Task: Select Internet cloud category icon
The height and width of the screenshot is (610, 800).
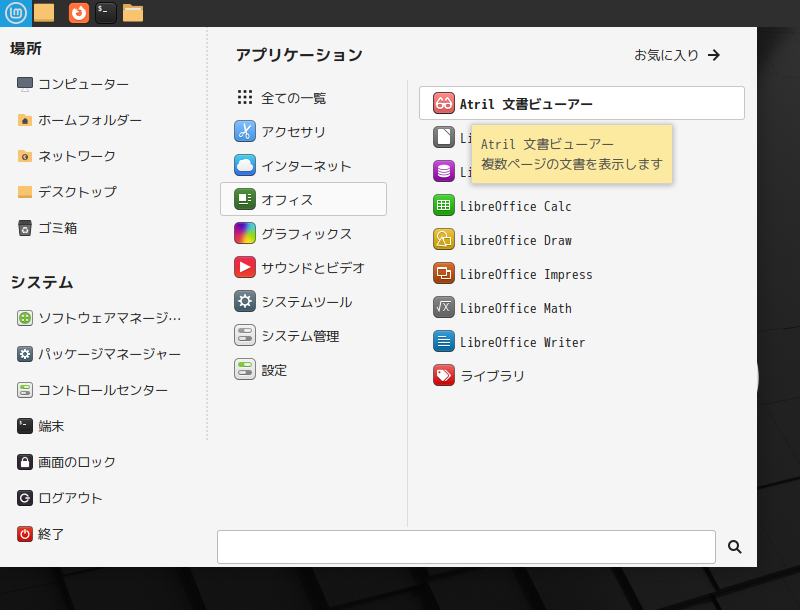Action: pos(245,165)
